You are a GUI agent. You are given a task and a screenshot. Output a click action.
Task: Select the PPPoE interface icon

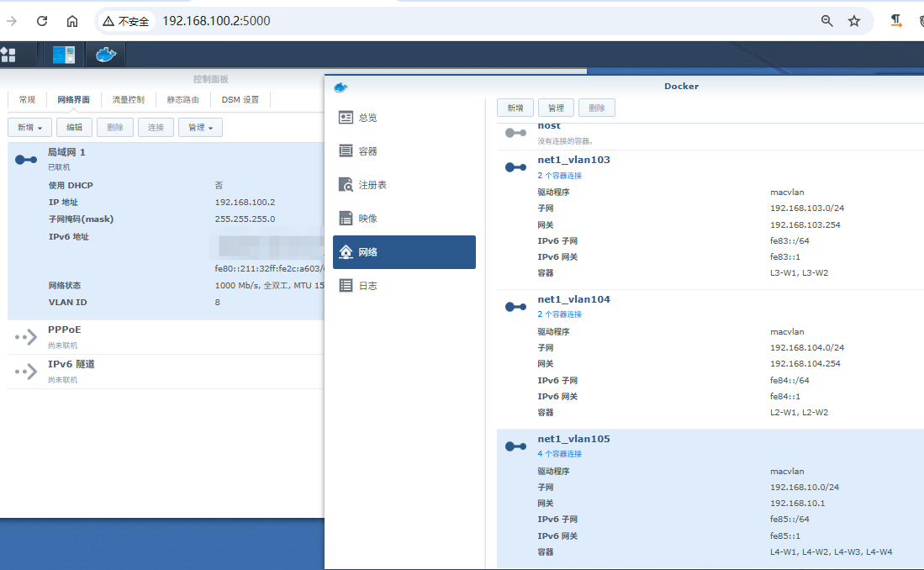(26, 337)
